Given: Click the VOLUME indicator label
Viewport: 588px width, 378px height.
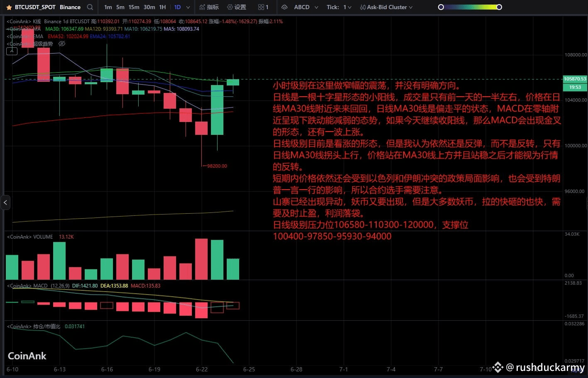Looking at the screenshot, I should [43, 237].
